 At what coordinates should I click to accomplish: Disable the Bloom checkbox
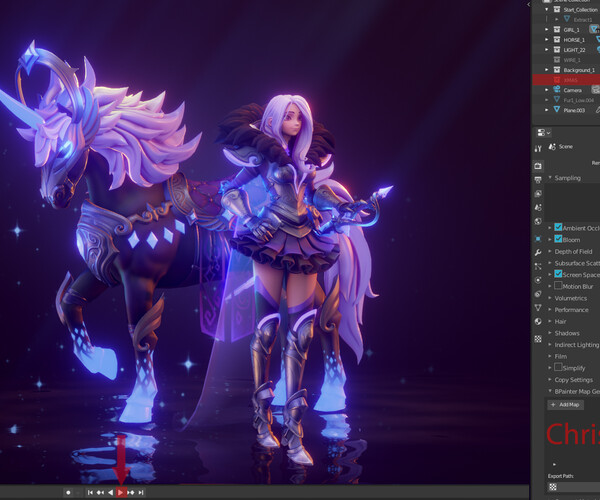point(558,239)
